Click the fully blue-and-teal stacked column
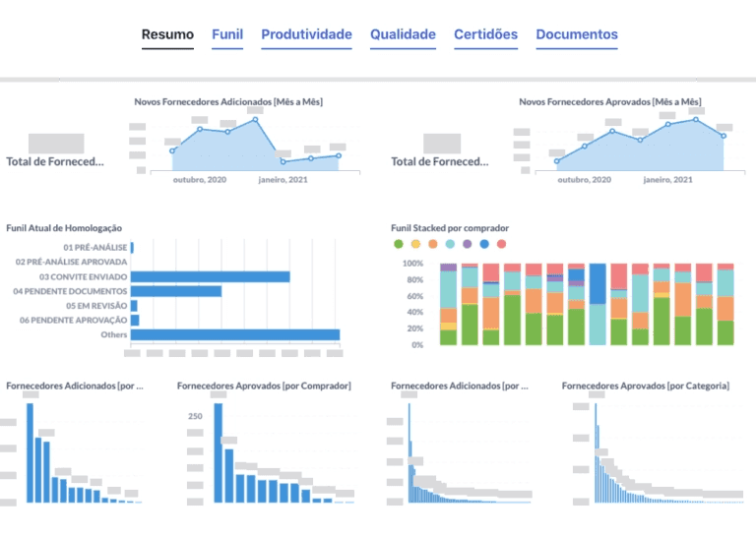Viewport: 756px width, 537px height. click(x=598, y=304)
